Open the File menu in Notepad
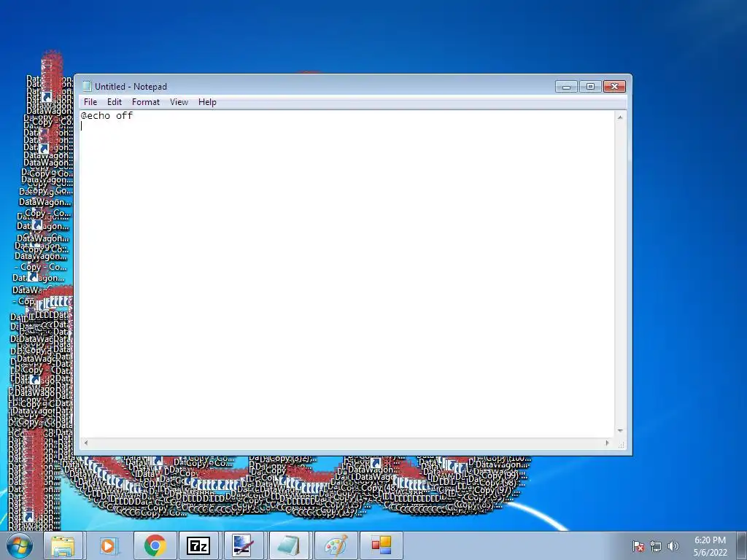 tap(90, 102)
